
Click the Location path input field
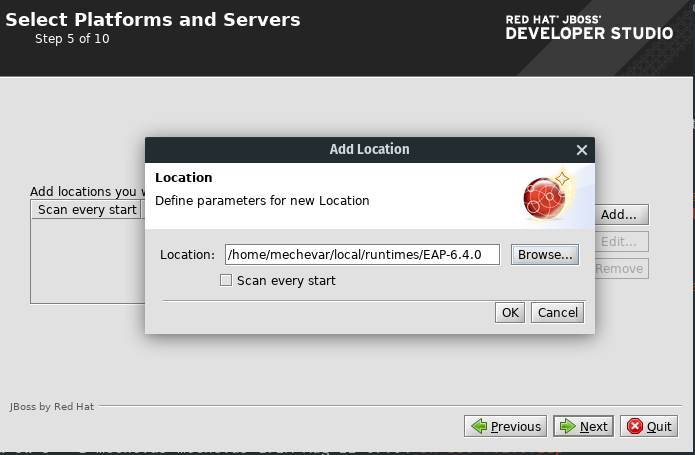click(362, 255)
